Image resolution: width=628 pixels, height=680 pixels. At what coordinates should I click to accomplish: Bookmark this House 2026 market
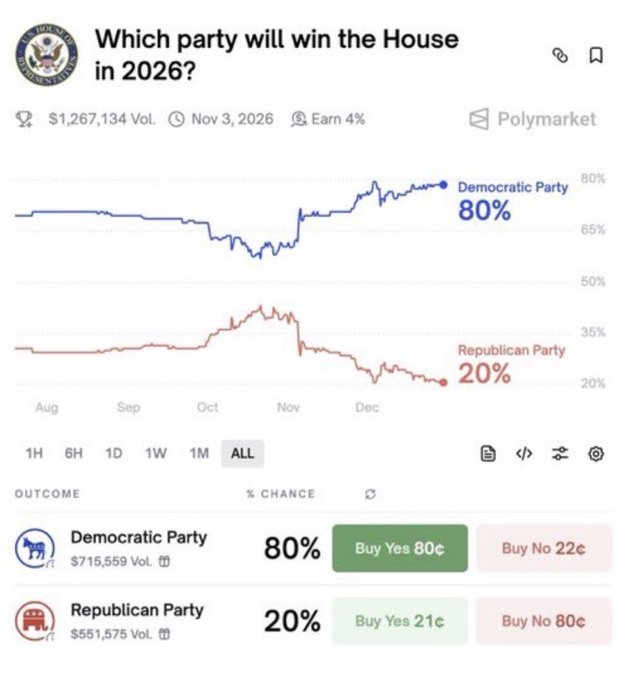point(595,56)
